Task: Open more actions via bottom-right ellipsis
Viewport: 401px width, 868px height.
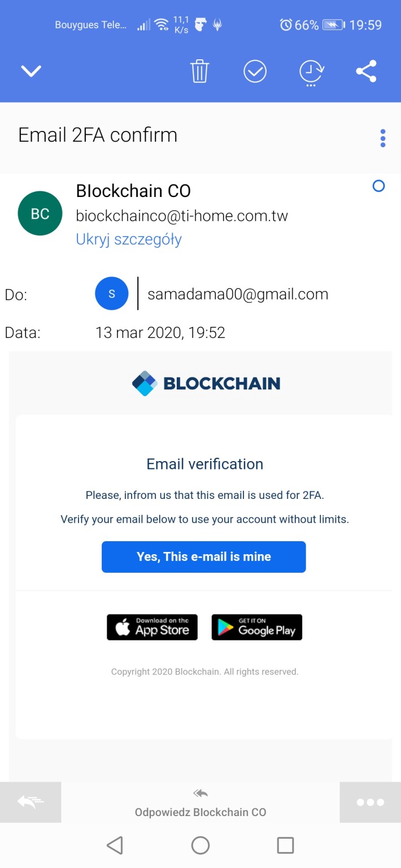Action: coord(370,802)
